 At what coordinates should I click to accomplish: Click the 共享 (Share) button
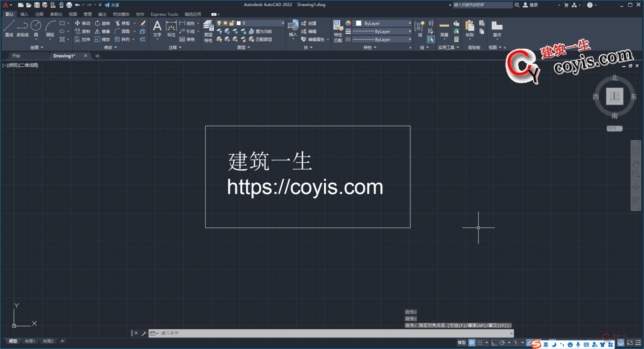112,5
